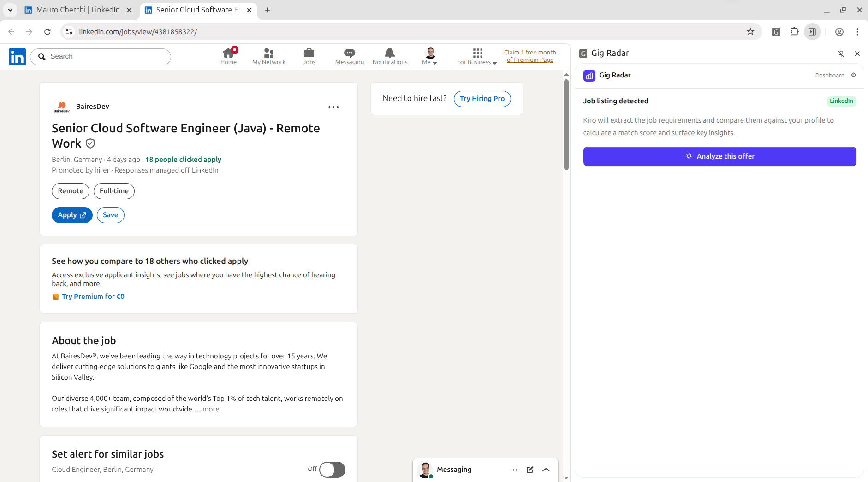Switch to Mauro Cherchi LinkedIn tab

77,10
